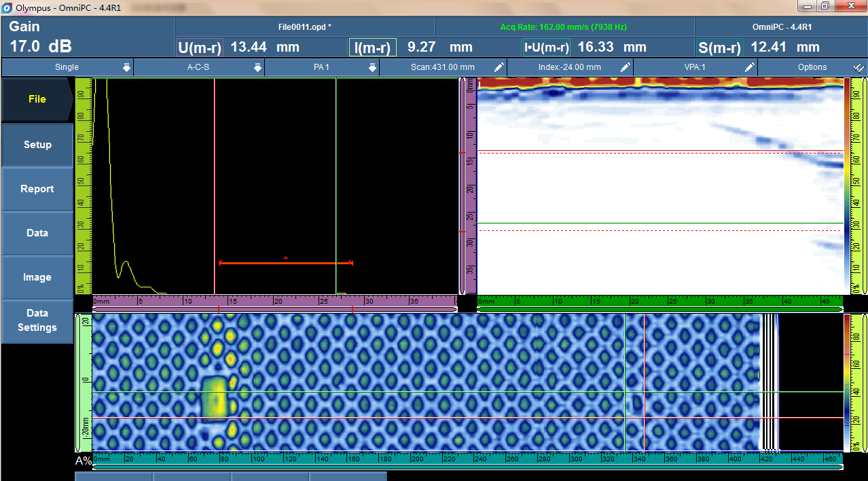Click the A% label at C-scan corner
The width and height of the screenshot is (868, 481).
83,461
